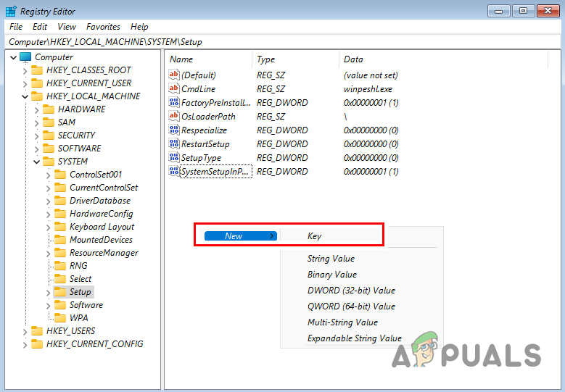Click the SOFTWARE folder icon
The image size is (565, 392).
tap(49, 149)
